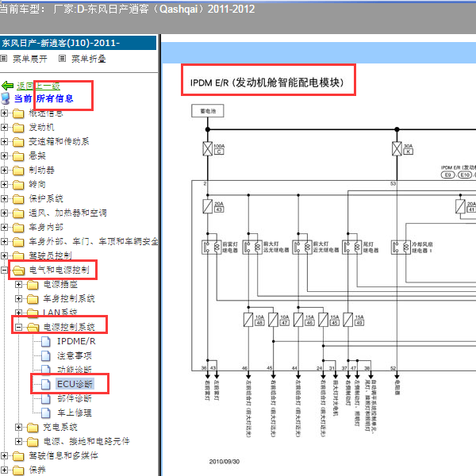The width and height of the screenshot is (476, 476).
Task: Click the 菜单折叠 list icon
Action: tap(62, 58)
